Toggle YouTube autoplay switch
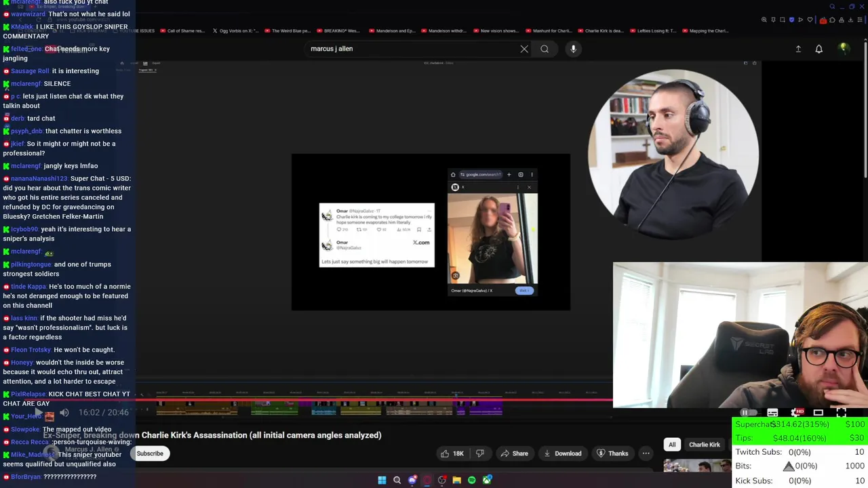Screen dimensions: 868x488 tap(749, 412)
